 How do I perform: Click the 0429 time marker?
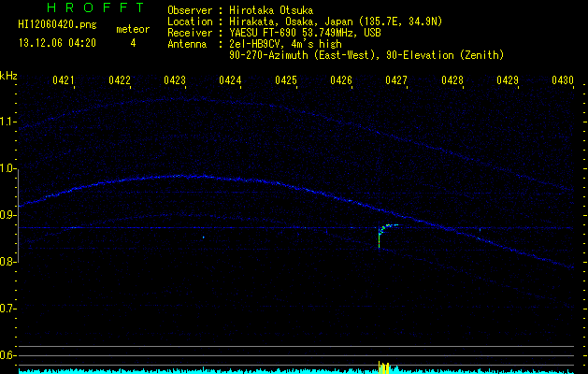(508, 80)
